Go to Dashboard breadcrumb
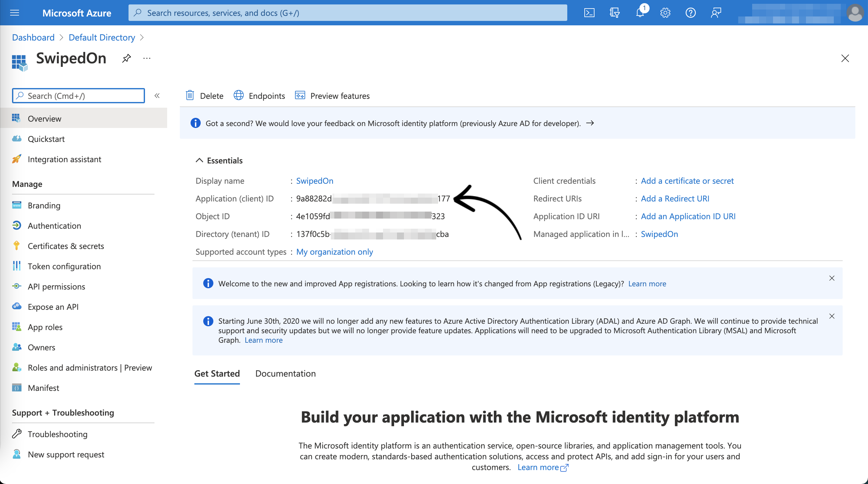 point(33,37)
